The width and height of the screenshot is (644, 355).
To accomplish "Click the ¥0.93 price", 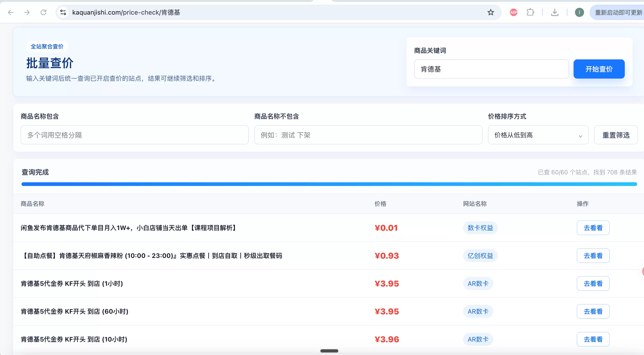I will click(x=387, y=256).
